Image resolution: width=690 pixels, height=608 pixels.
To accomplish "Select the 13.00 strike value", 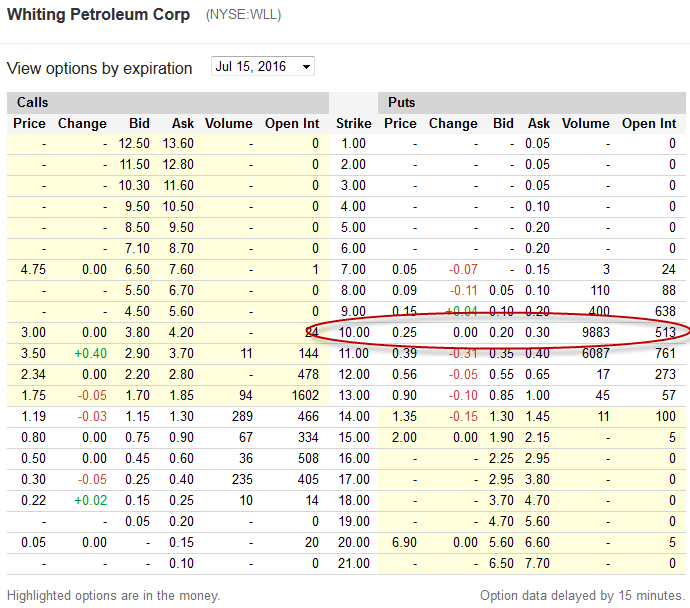I will (x=354, y=396).
